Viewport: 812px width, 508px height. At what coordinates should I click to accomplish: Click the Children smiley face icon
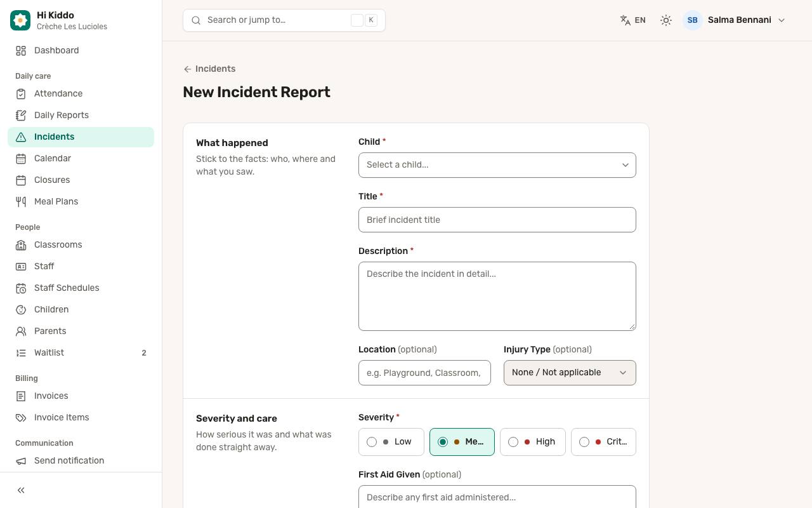point(21,309)
